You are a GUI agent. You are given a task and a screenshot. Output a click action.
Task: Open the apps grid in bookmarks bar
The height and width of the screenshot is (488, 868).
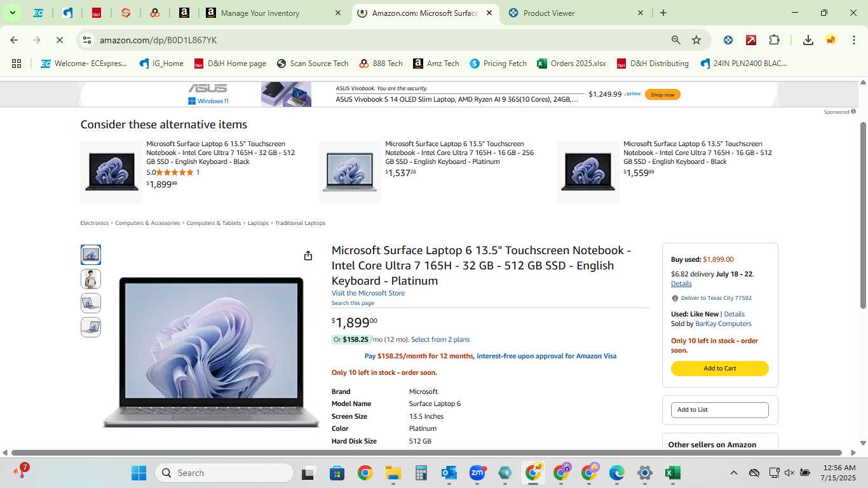coord(17,64)
